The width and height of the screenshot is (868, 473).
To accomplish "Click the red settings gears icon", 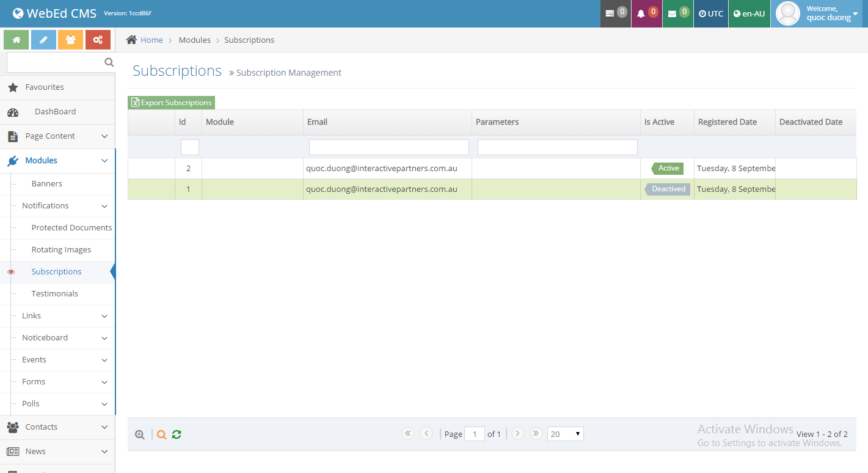I will pyautogui.click(x=98, y=40).
